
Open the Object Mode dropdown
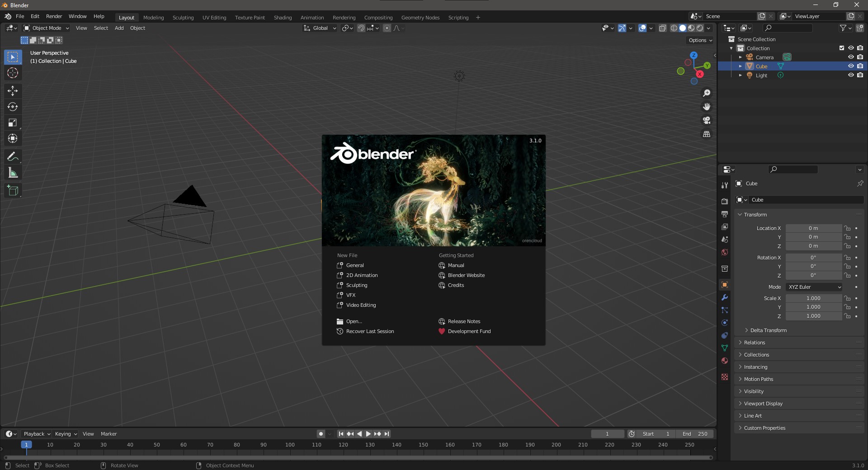click(47, 28)
